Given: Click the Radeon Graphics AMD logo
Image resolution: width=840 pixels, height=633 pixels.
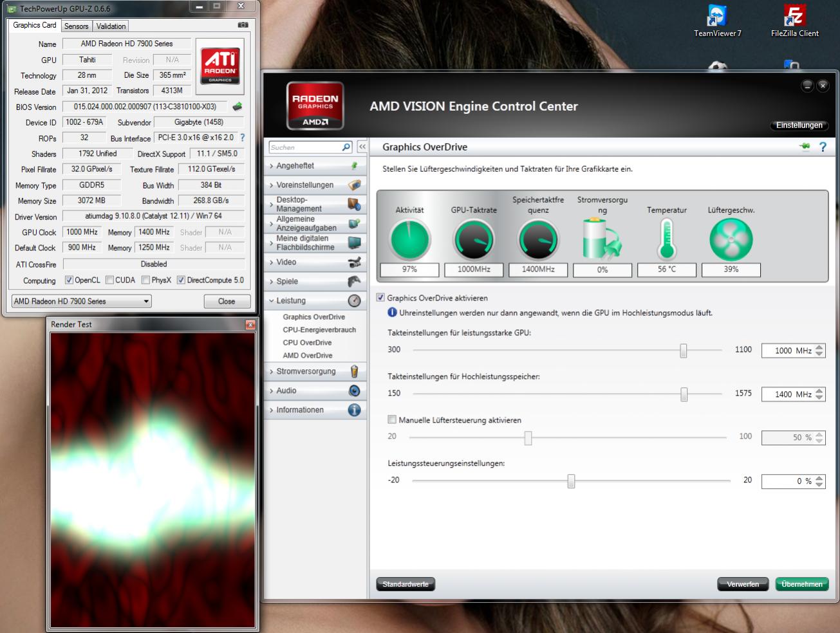Looking at the screenshot, I should [x=315, y=106].
